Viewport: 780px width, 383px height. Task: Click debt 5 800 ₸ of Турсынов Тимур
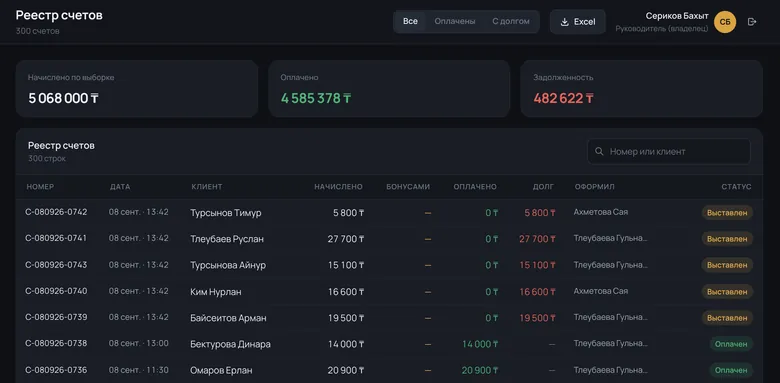[x=540, y=213]
